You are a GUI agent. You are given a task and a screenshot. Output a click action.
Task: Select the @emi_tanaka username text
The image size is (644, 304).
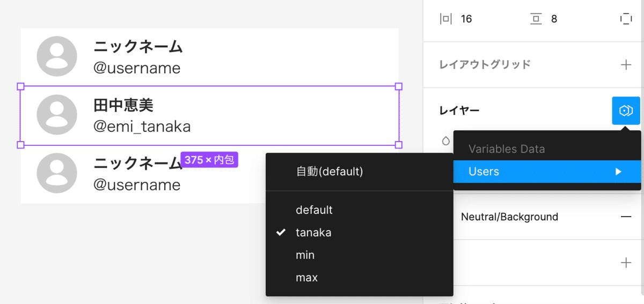pos(142,127)
